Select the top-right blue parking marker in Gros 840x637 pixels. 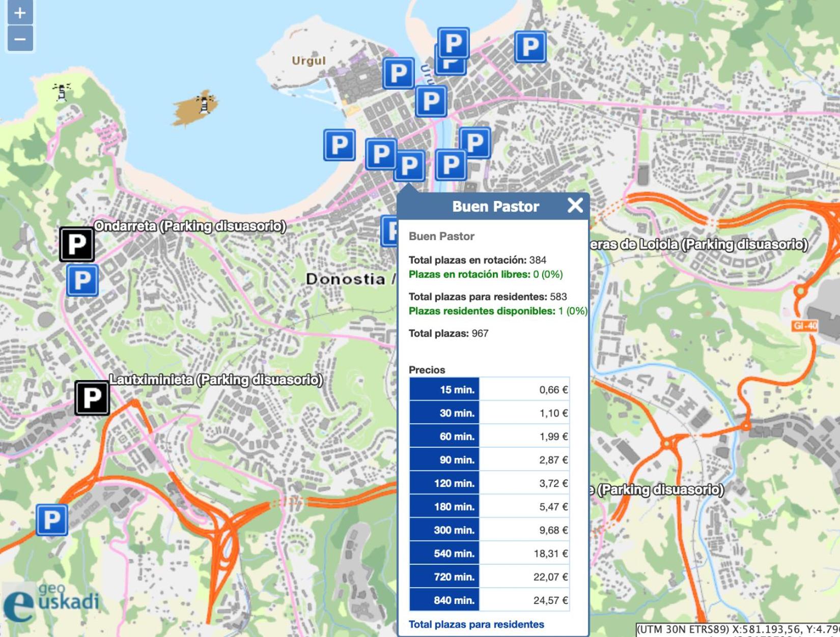pyautogui.click(x=530, y=47)
